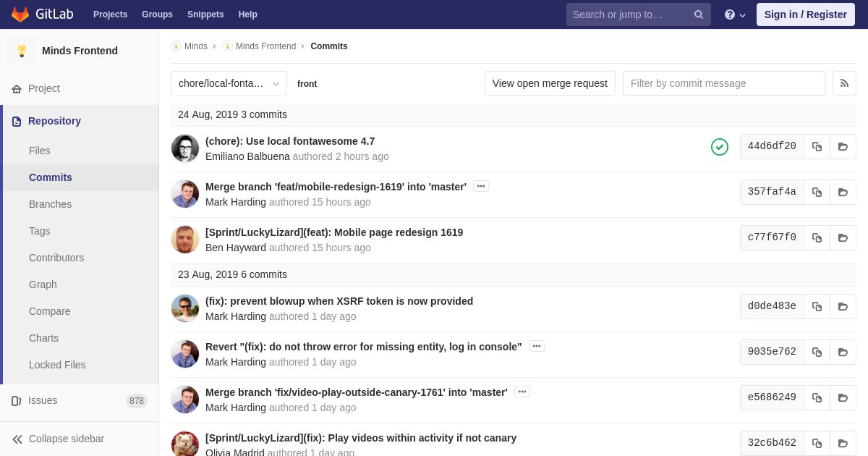Open the GitLab logo home link

(x=42, y=14)
